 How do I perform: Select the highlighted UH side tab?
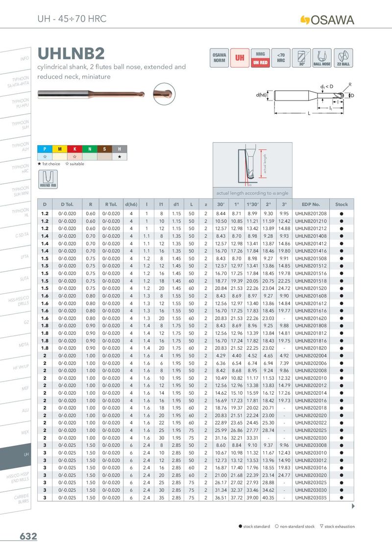click(16, 456)
